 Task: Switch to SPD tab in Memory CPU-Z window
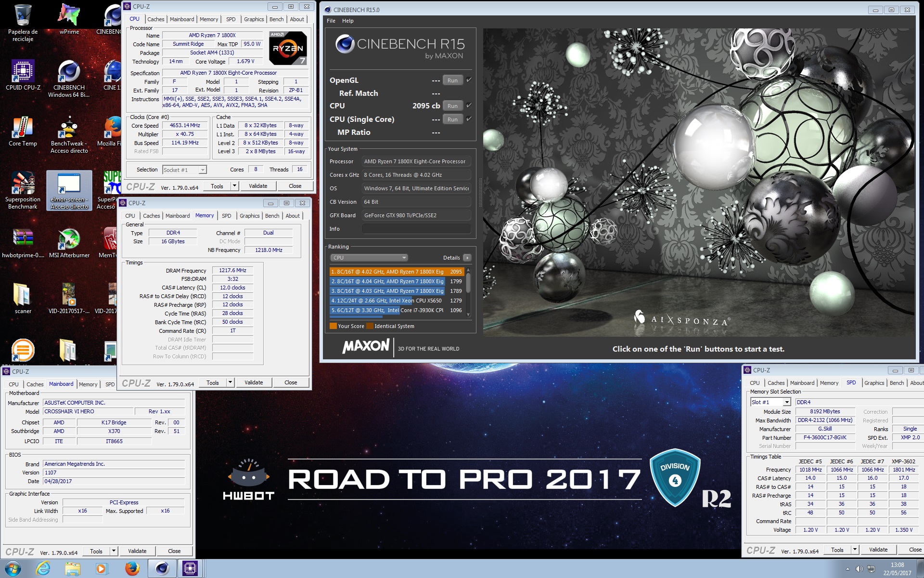(x=226, y=216)
